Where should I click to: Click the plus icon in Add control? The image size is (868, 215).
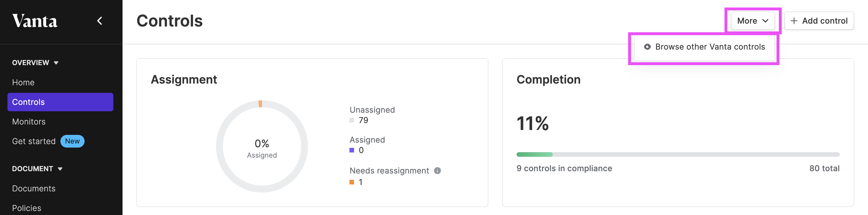click(794, 21)
